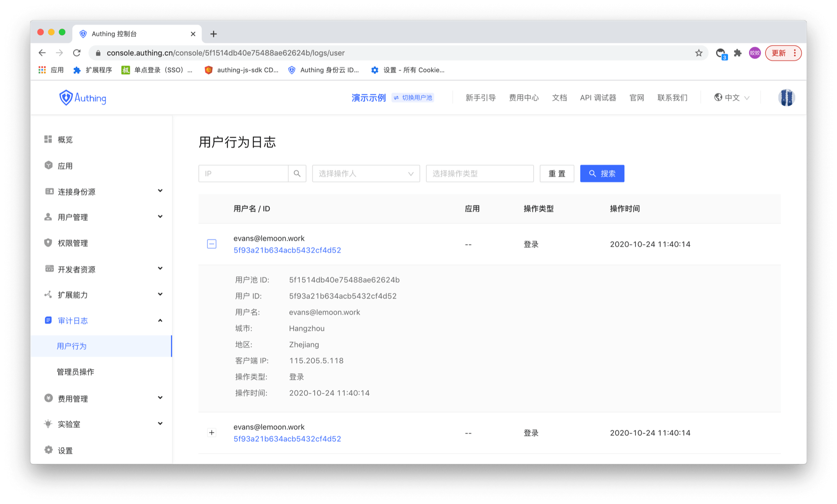This screenshot has width=837, height=504.
Task: Click the IP search magnifier icon
Action: [x=297, y=174]
